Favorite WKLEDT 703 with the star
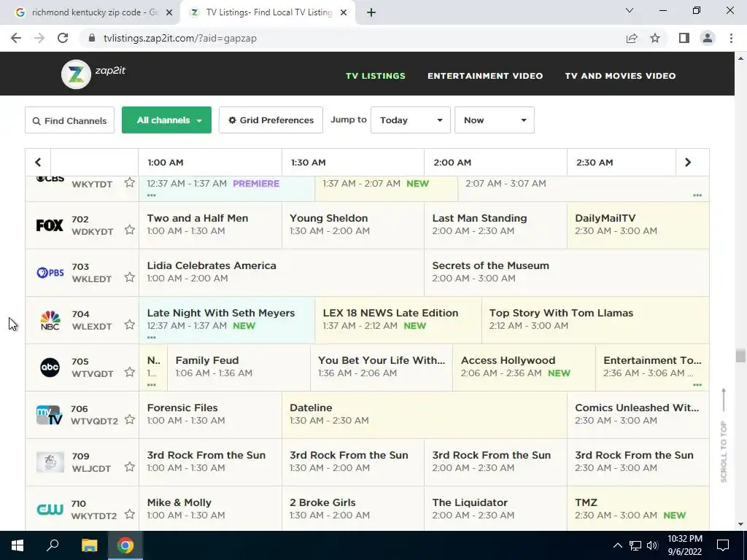 130,277
